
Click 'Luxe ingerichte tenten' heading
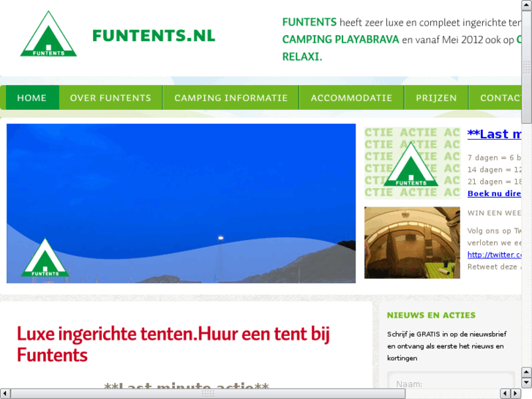coord(173,344)
